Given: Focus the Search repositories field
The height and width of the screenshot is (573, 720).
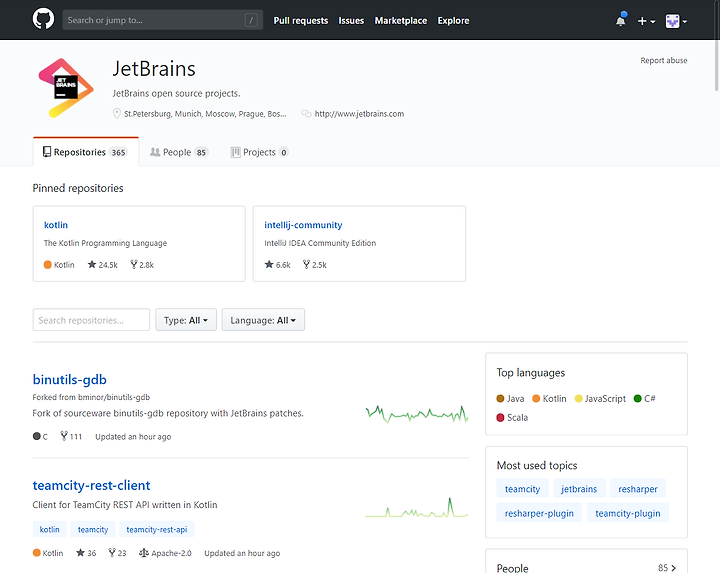Looking at the screenshot, I should (x=91, y=320).
